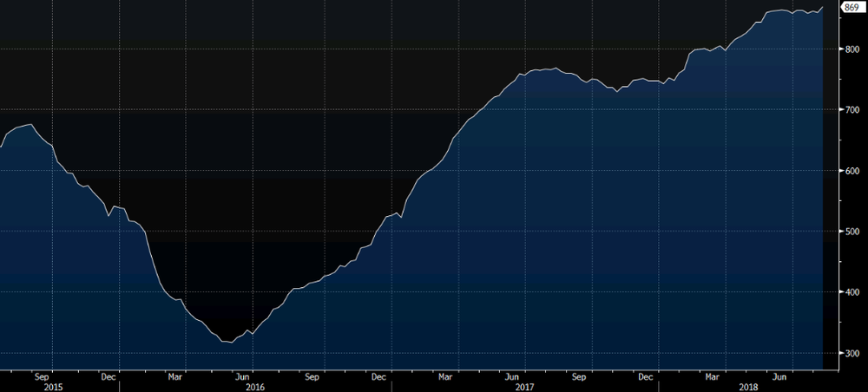Viewport: 868px width, 392px height.
Task: Select the 700 y-axis tick label
Action: 852,110
